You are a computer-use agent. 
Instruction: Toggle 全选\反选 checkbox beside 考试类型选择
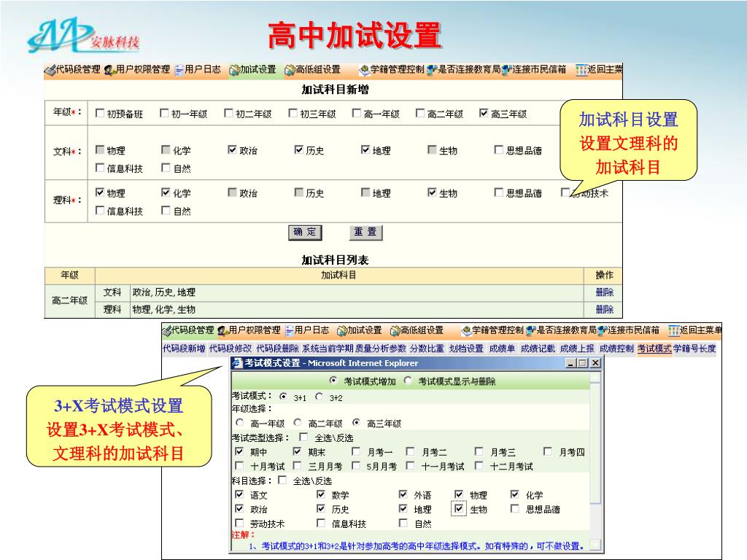303,437
